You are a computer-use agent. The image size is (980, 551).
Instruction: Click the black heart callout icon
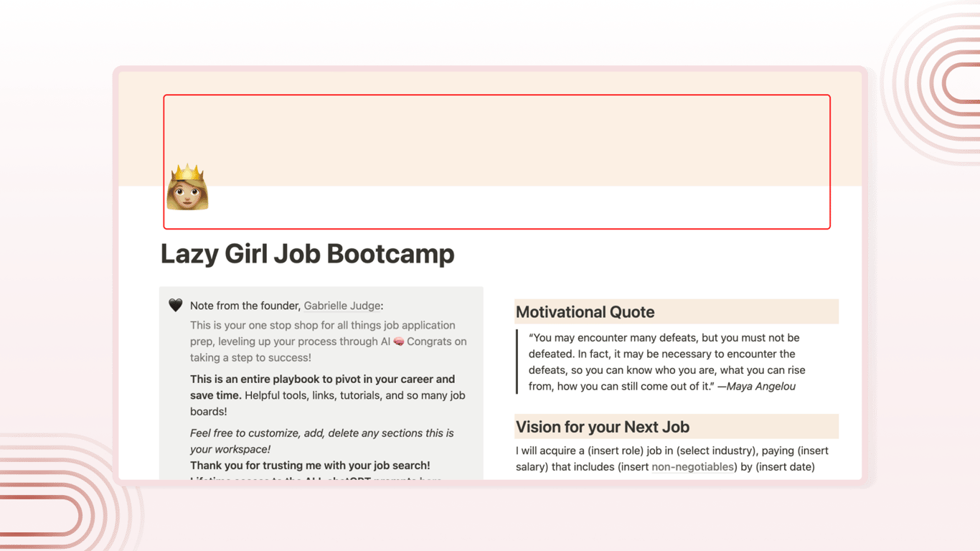(x=175, y=306)
